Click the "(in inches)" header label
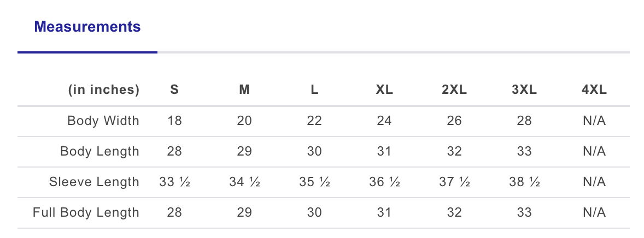644x238 pixels. tap(103, 90)
